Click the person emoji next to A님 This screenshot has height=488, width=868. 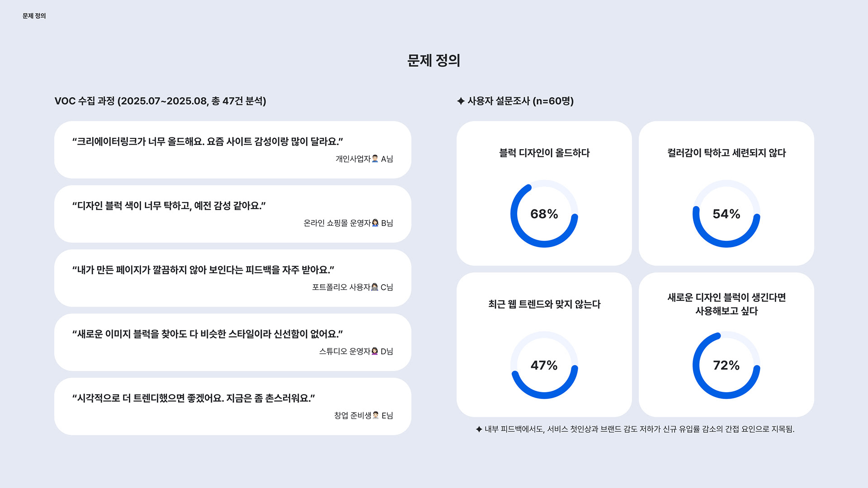pyautogui.click(x=375, y=159)
